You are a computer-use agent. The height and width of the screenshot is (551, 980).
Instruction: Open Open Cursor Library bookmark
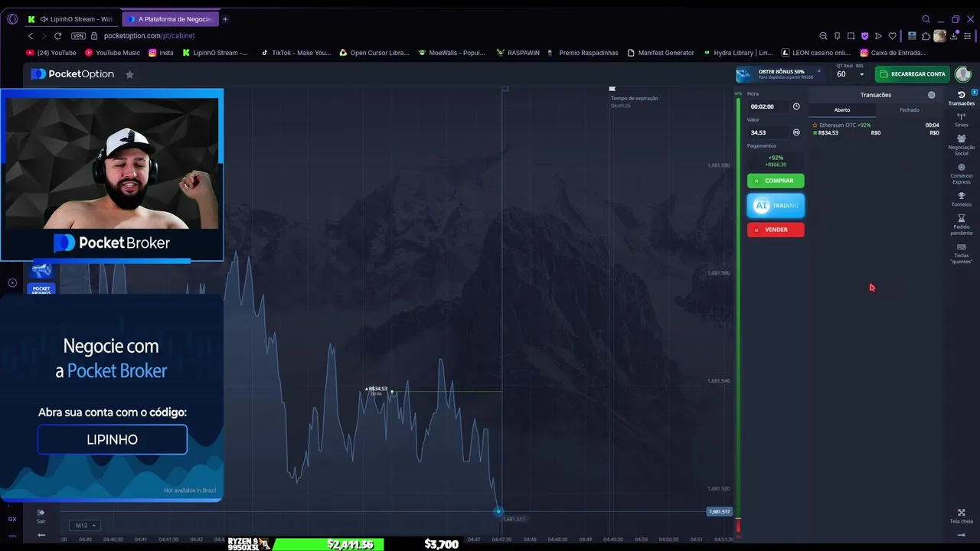(374, 53)
